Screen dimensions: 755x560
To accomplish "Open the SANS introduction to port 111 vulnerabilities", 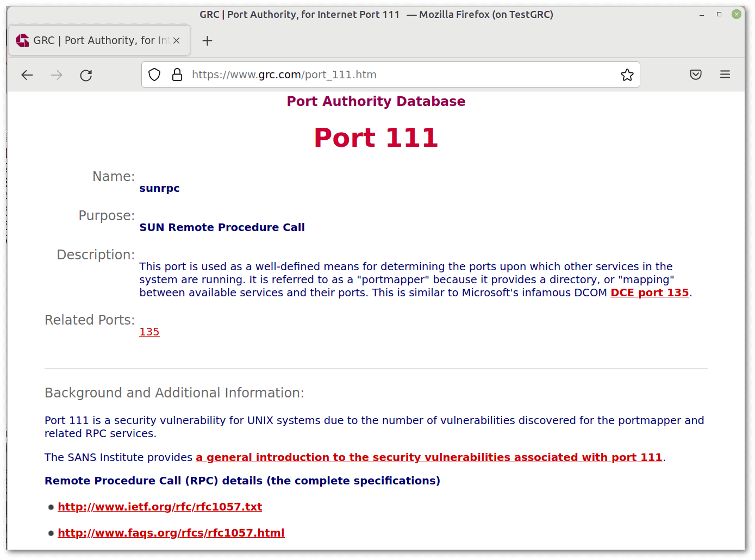I will 429,457.
